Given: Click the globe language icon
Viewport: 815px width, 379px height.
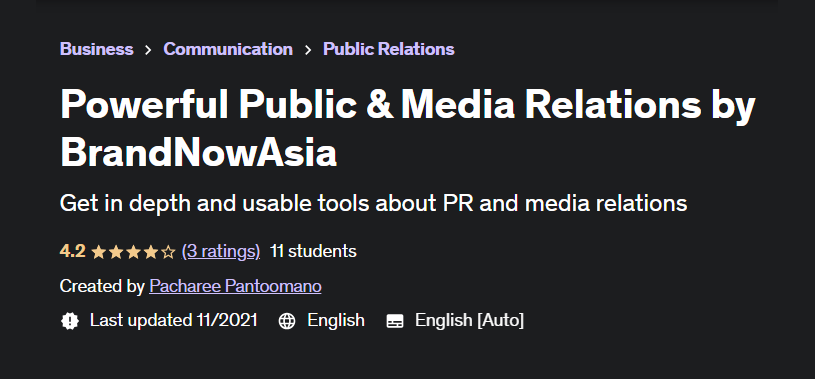Looking at the screenshot, I should (287, 321).
